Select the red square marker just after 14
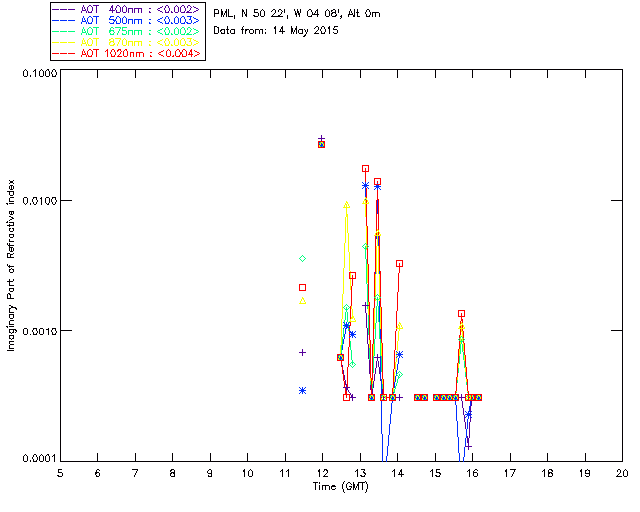Viewport: 640px width, 512px height. coord(399,263)
